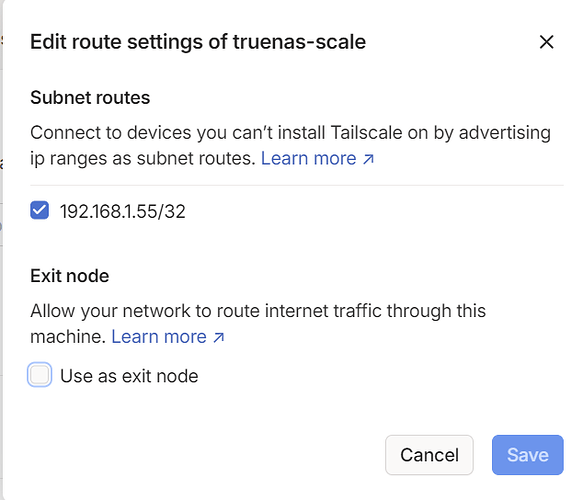This screenshot has height=500, width=582.
Task: Click the Subnet routes section heading
Action: (x=90, y=98)
